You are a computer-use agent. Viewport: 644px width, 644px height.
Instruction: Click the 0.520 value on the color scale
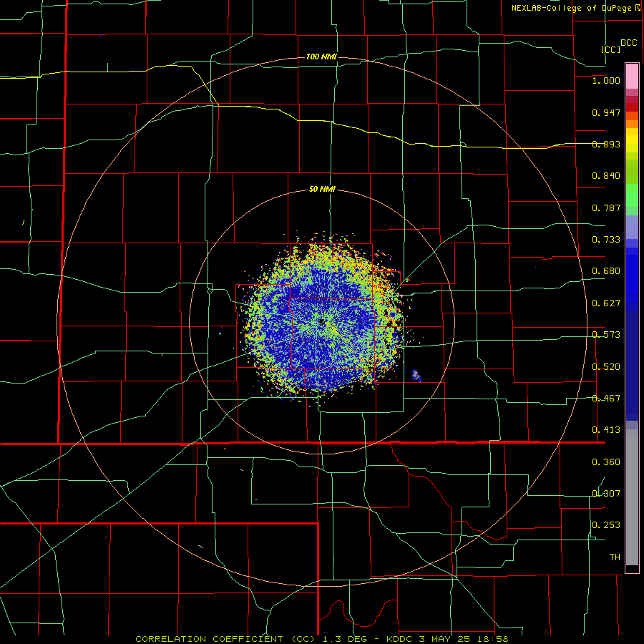pos(606,367)
